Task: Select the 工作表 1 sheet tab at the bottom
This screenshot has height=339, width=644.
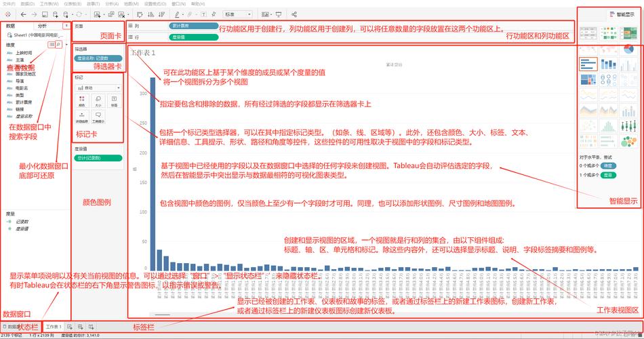Action: 54,327
